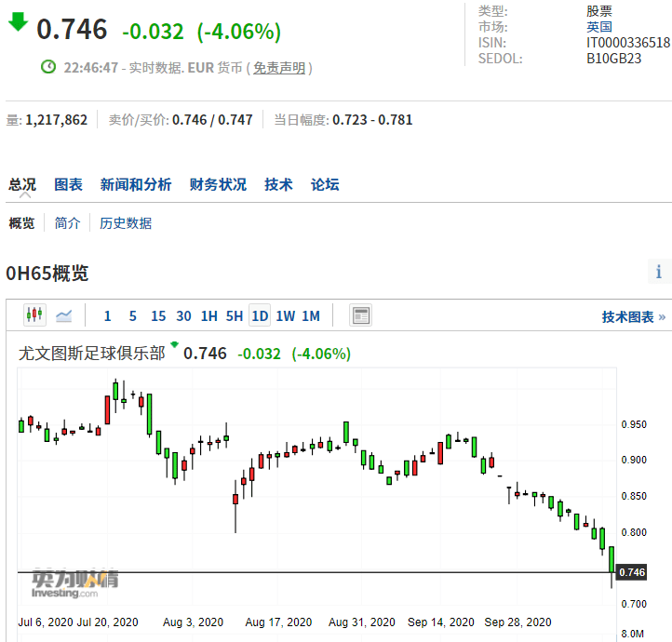Click the chart title 尤文图斯足球俱乐部

92,354
